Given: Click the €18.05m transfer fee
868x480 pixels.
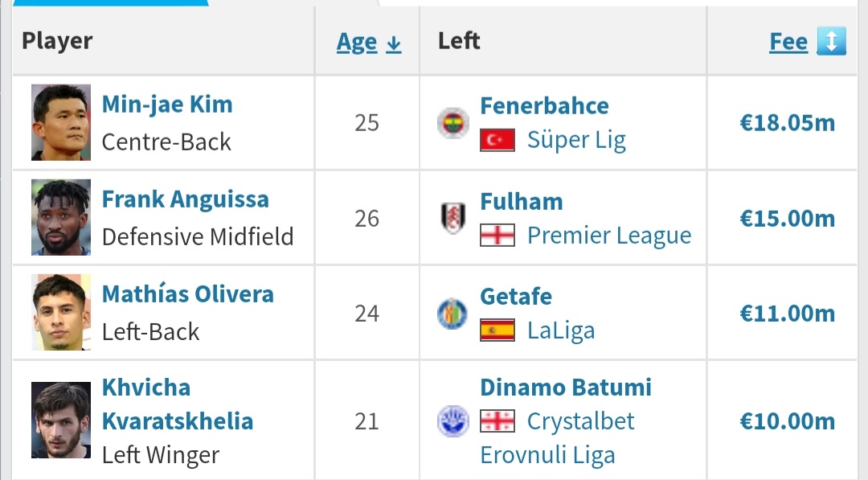Looking at the screenshot, I should tap(787, 123).
